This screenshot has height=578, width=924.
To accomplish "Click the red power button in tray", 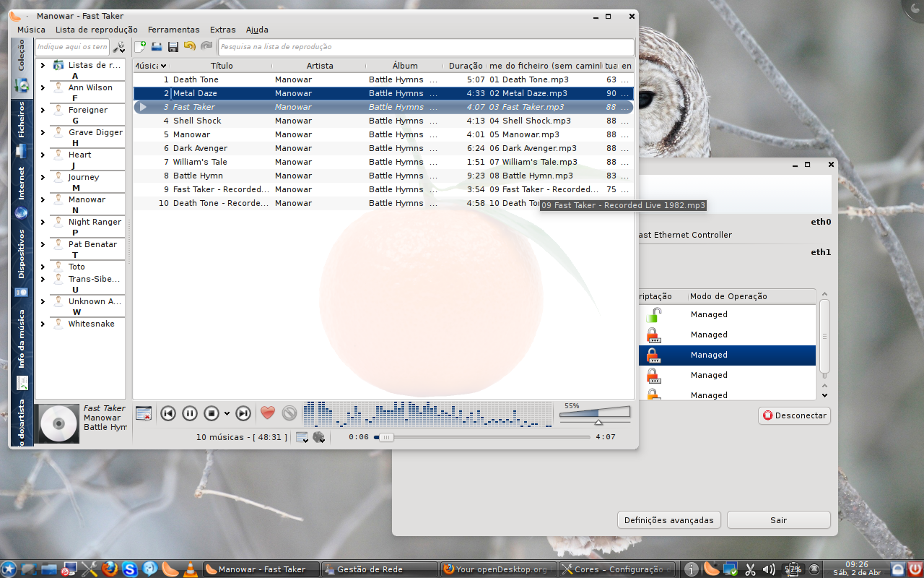I will [915, 569].
